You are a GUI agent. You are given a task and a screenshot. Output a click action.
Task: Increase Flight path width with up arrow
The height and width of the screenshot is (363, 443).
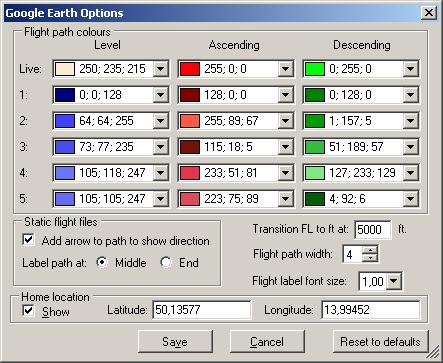[370, 250]
